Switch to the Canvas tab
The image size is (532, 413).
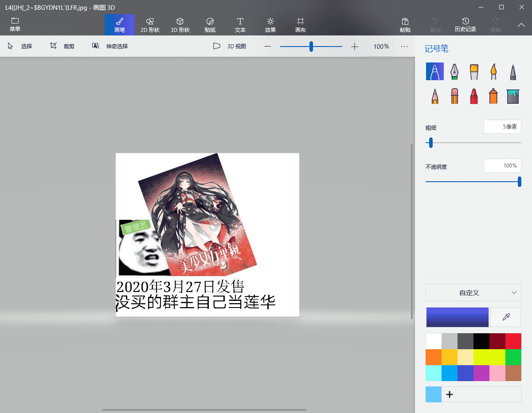[300, 24]
